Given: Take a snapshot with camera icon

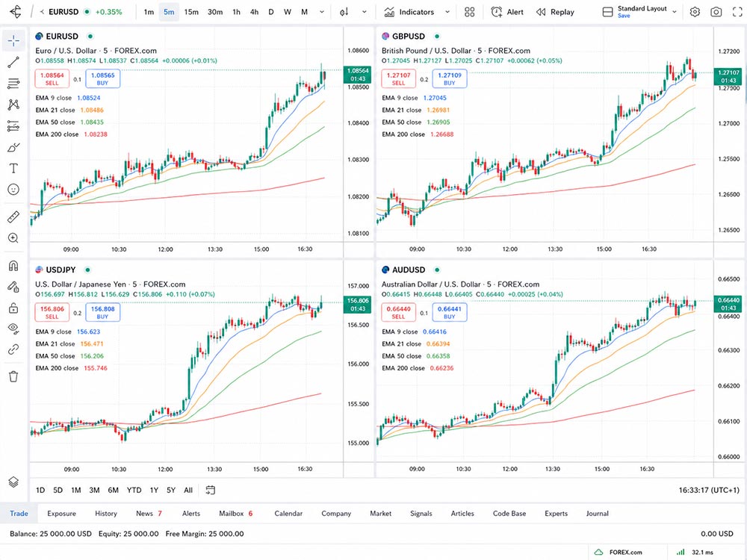Looking at the screenshot, I should pyautogui.click(x=716, y=12).
